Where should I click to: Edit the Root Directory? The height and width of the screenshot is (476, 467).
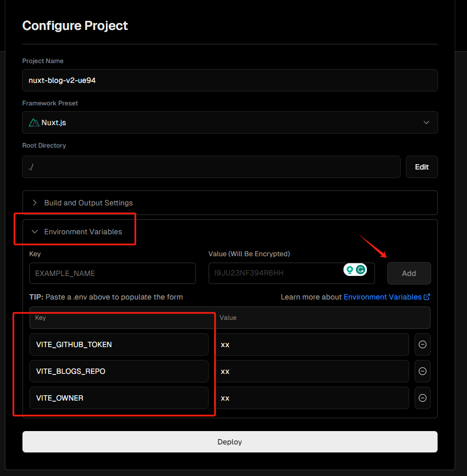422,167
